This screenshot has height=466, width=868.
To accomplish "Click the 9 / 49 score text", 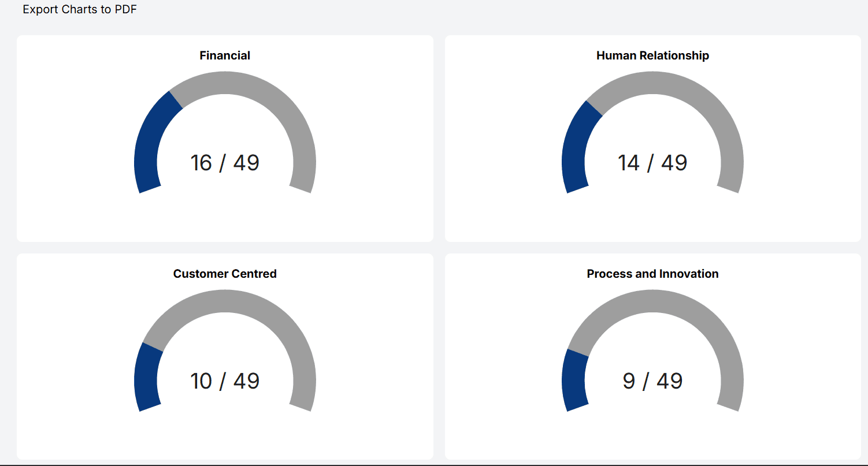I will [652, 381].
